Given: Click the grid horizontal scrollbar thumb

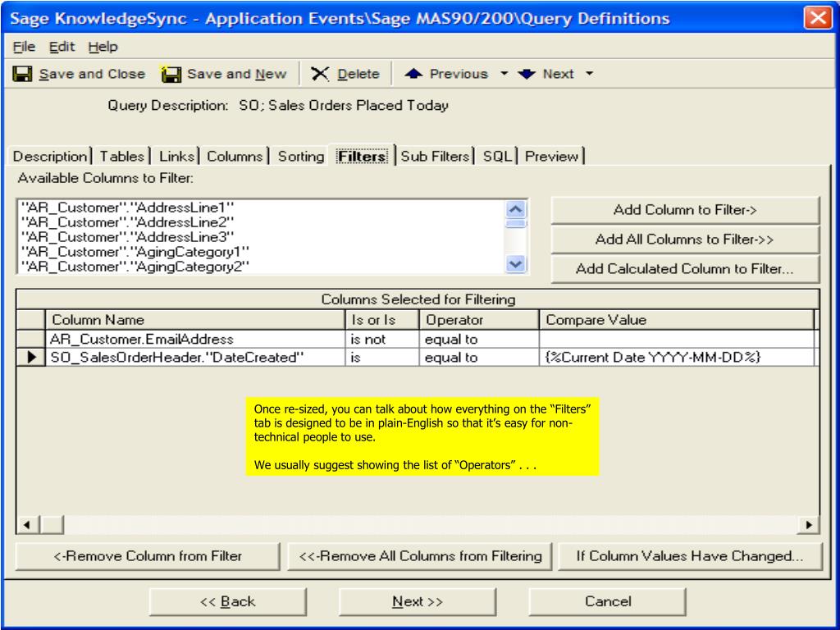Looking at the screenshot, I should click(52, 524).
